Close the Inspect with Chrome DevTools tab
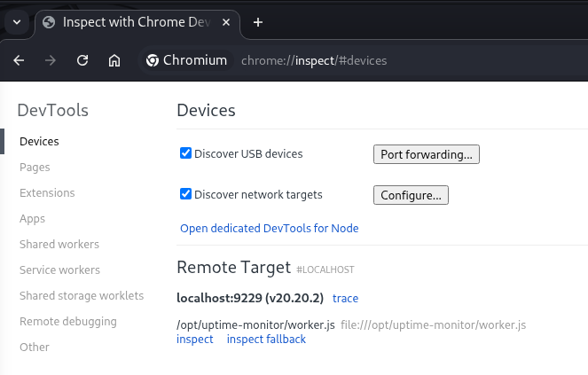Screen dimensions: 588x375 (x=226, y=22)
